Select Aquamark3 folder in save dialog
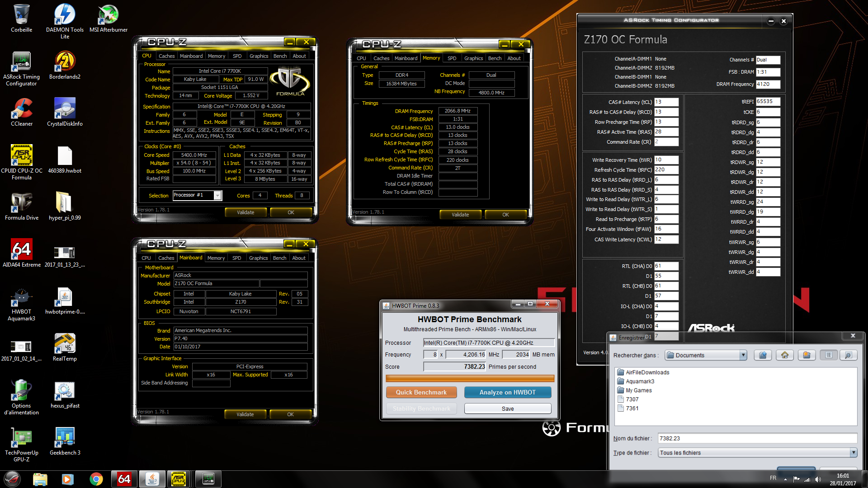 click(x=635, y=381)
